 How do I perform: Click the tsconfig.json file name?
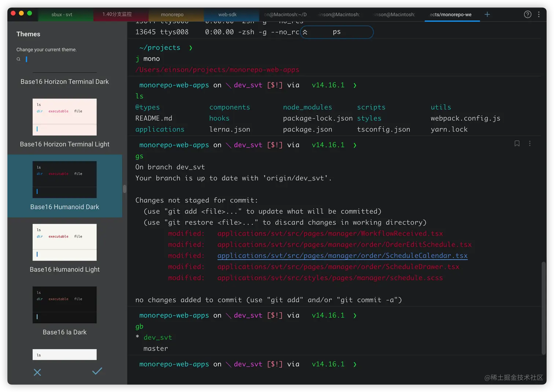point(384,129)
